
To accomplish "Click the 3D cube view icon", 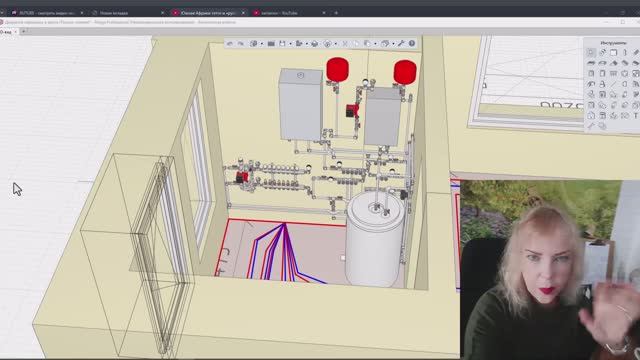I will coord(315,44).
